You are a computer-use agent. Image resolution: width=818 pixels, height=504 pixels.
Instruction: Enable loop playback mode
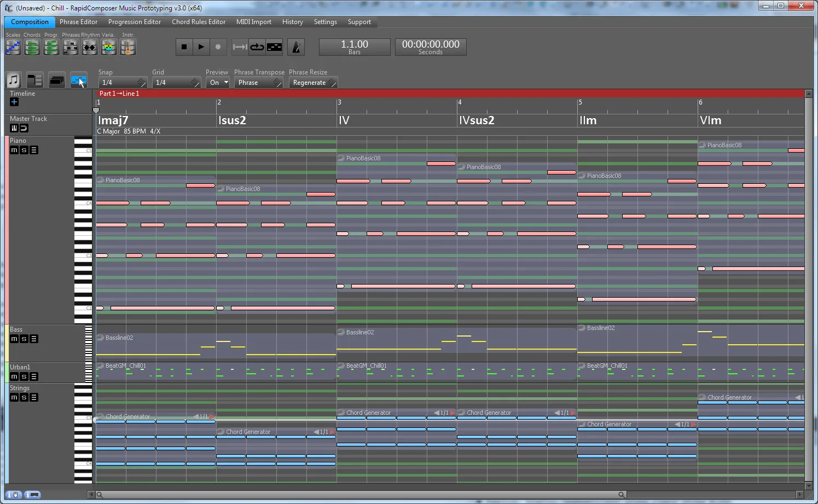(257, 47)
